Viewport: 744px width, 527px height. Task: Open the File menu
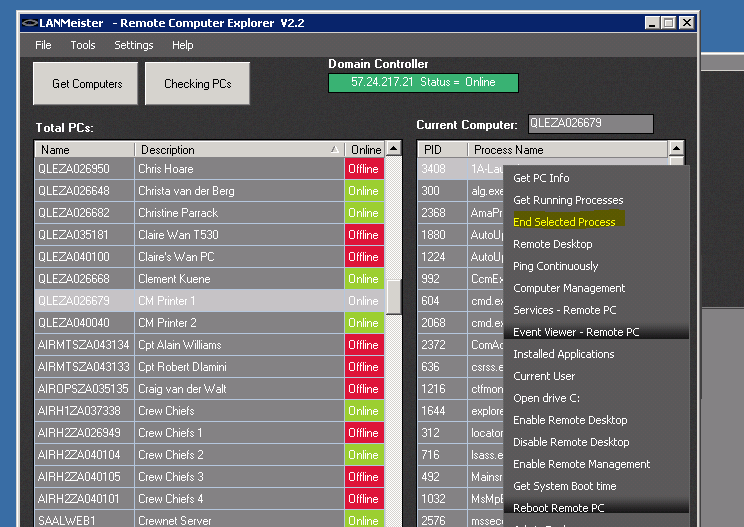click(43, 45)
